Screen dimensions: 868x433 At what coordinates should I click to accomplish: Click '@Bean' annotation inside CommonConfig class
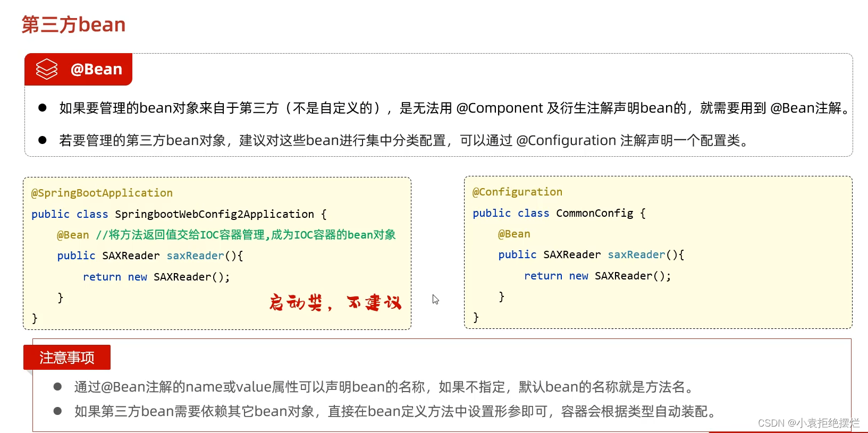pyautogui.click(x=514, y=234)
